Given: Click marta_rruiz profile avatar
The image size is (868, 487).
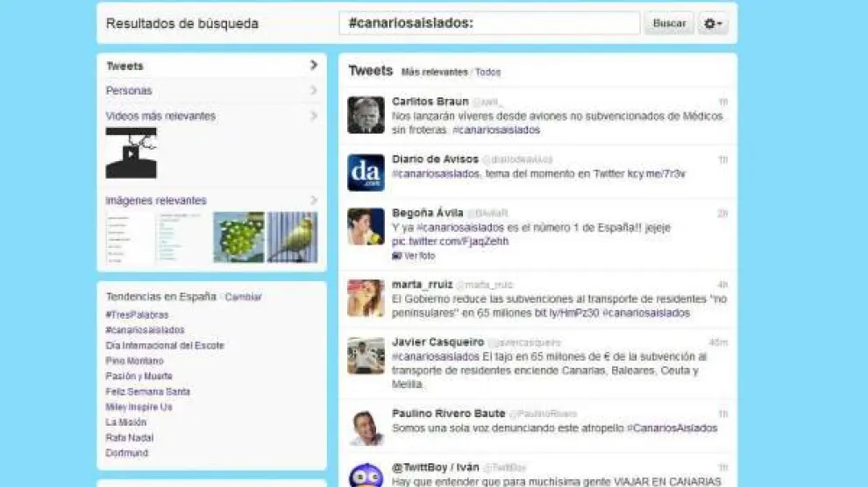Looking at the screenshot, I should coord(366,298).
